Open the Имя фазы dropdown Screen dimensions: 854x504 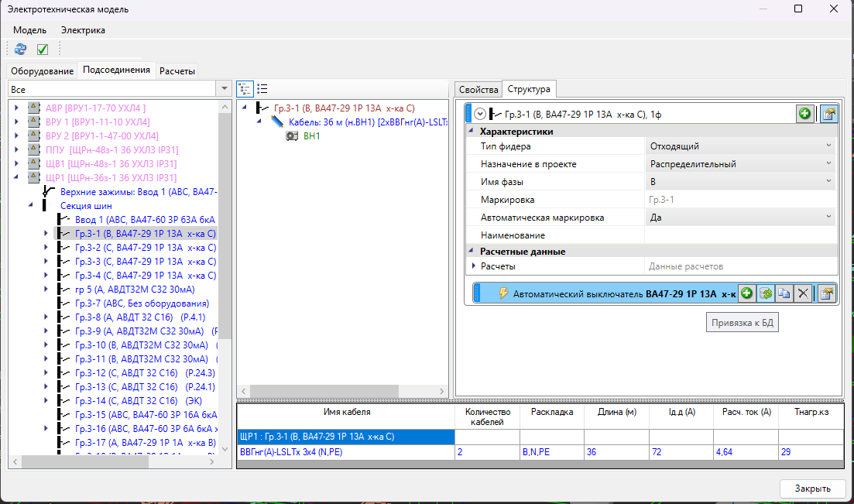(828, 182)
